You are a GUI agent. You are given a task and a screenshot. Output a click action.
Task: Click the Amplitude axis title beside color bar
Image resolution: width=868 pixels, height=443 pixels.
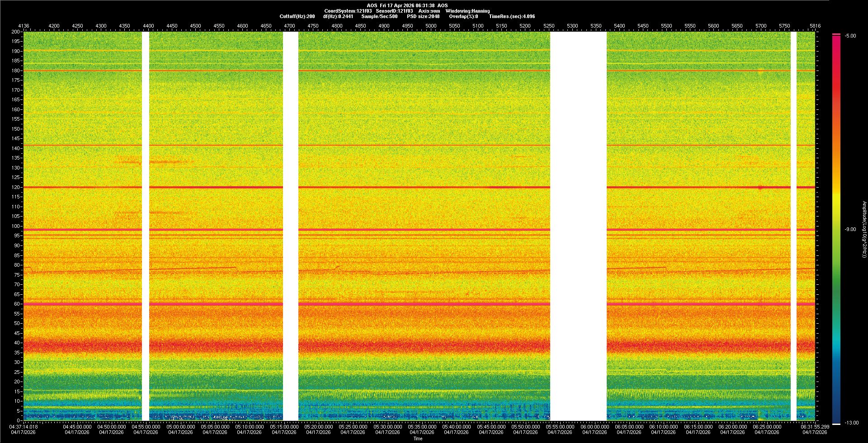(x=864, y=229)
